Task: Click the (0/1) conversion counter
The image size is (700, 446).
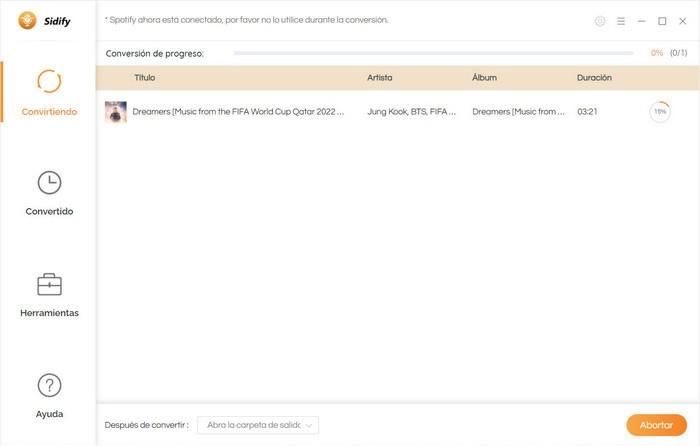Action: [x=679, y=53]
